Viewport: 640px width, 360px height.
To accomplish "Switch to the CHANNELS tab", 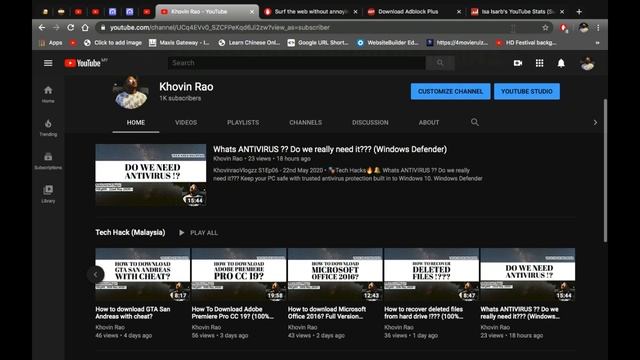I will coord(305,122).
